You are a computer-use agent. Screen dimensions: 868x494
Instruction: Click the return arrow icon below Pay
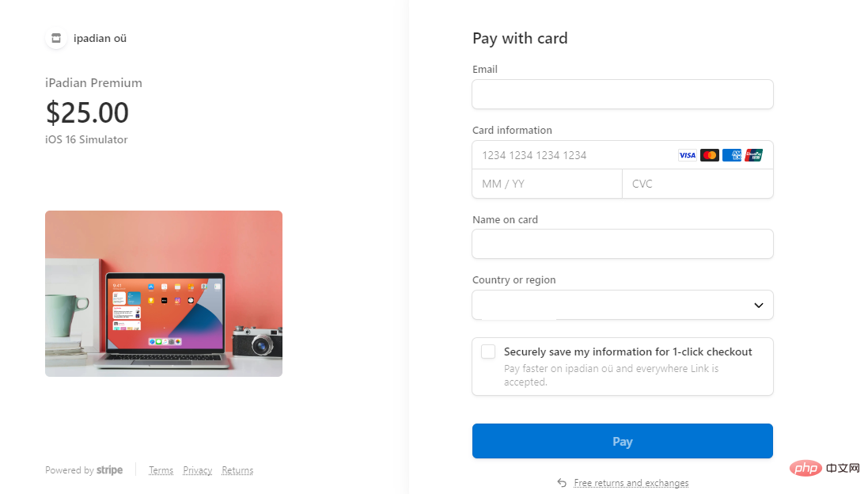(562, 483)
